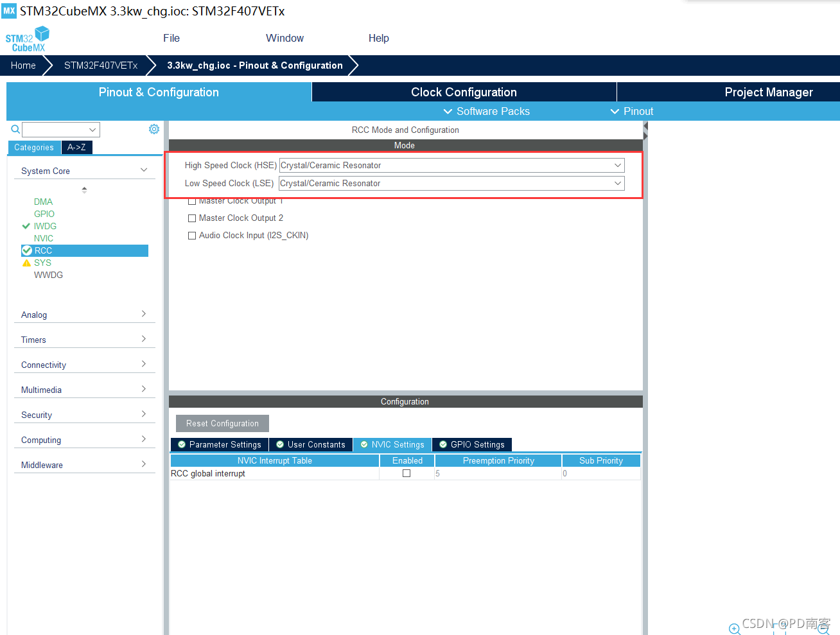
Task: Click the IWDG green checkmark icon
Action: 26,226
